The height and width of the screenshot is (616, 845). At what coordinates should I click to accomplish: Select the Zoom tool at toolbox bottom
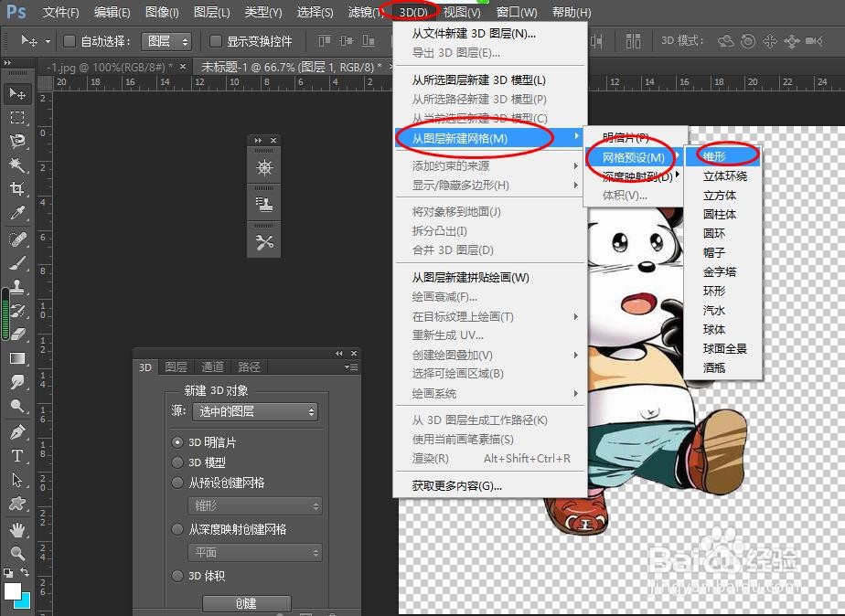click(17, 553)
